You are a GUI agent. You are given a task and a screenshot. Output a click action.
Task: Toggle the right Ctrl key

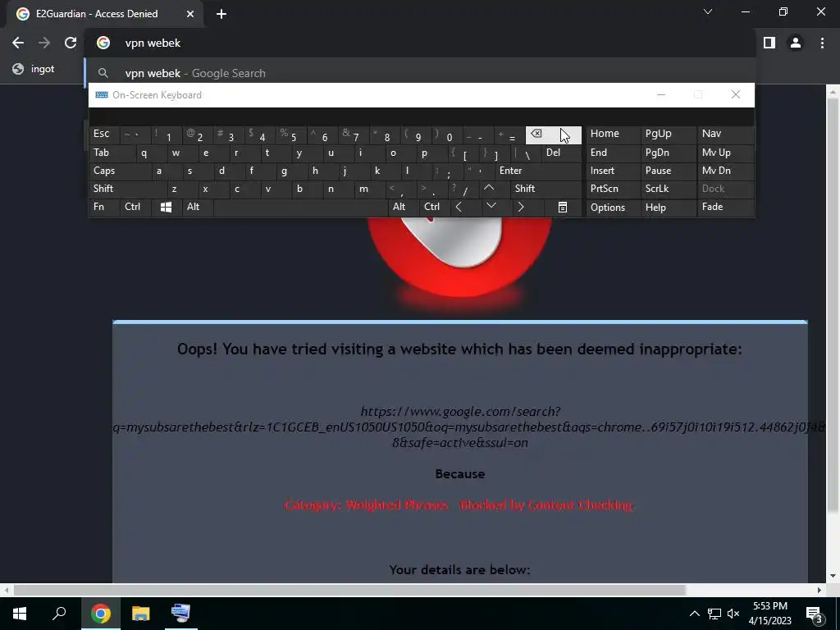434,208
